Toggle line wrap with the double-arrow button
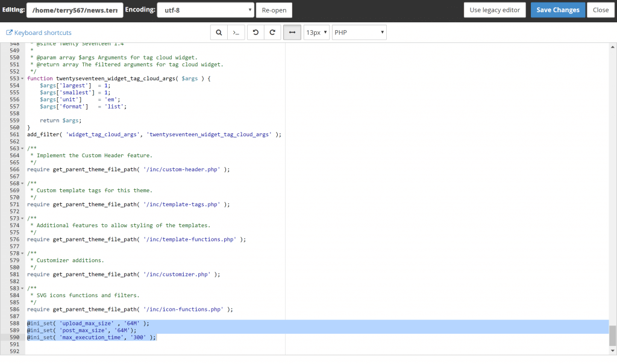 (x=292, y=33)
